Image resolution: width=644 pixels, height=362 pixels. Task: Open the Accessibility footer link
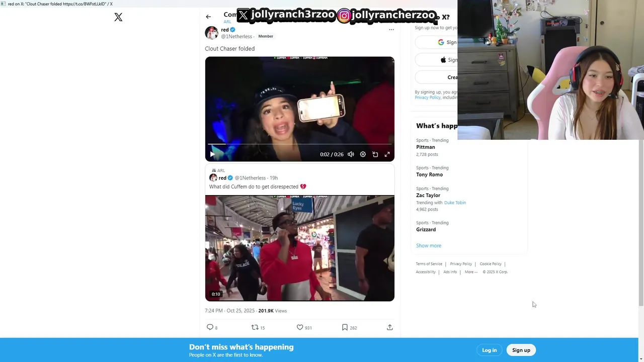point(426,272)
